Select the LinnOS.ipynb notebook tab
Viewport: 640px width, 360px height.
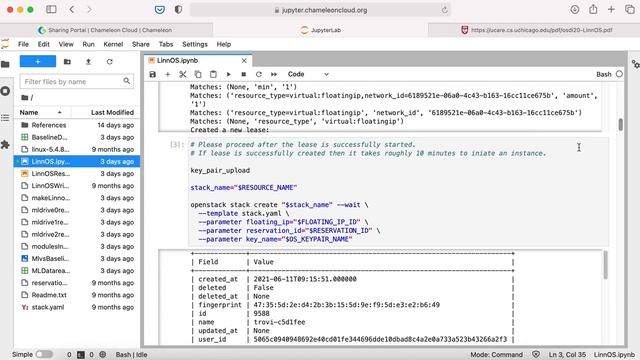(198, 60)
